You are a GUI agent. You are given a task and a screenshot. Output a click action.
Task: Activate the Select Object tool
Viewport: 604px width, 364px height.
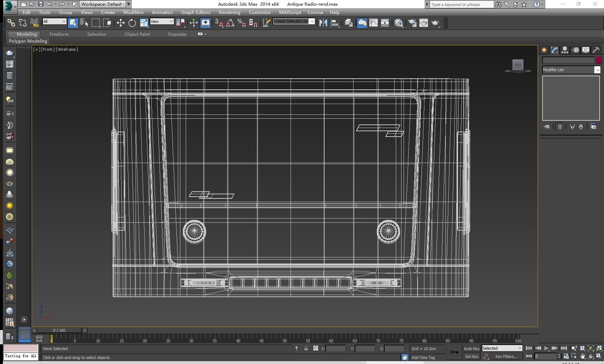point(73,23)
